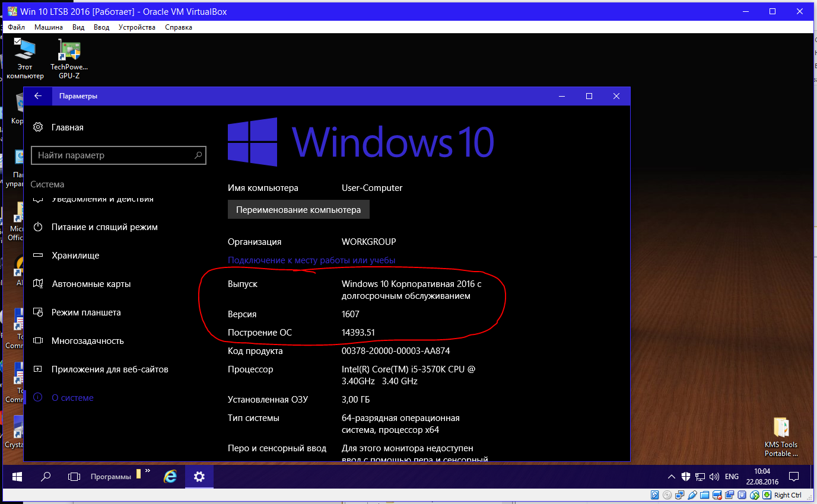Viewport: 817px width, 504px height.
Task: Click the hard disk indicator in VirtualBox status bar
Action: pos(655,495)
